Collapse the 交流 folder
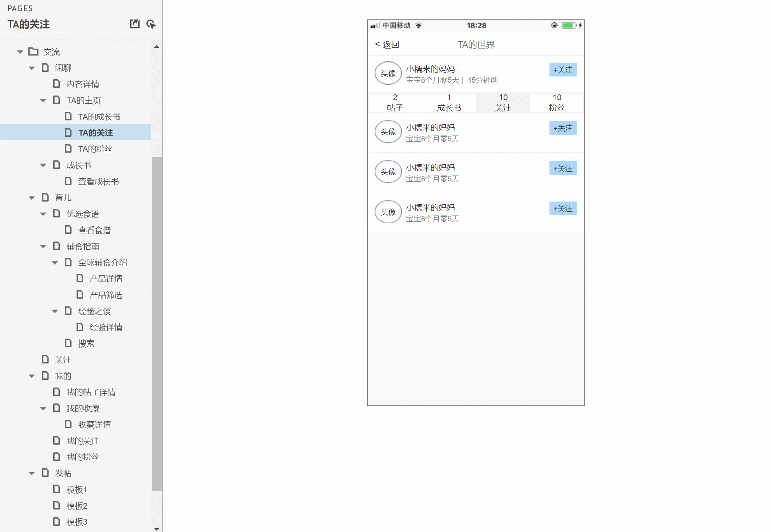The image size is (771, 532). (20, 52)
